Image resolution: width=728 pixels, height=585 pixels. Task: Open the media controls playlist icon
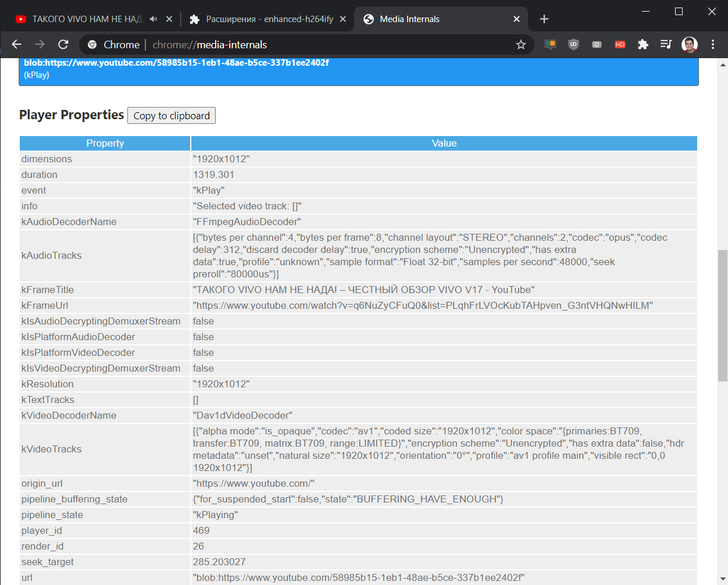[666, 44]
